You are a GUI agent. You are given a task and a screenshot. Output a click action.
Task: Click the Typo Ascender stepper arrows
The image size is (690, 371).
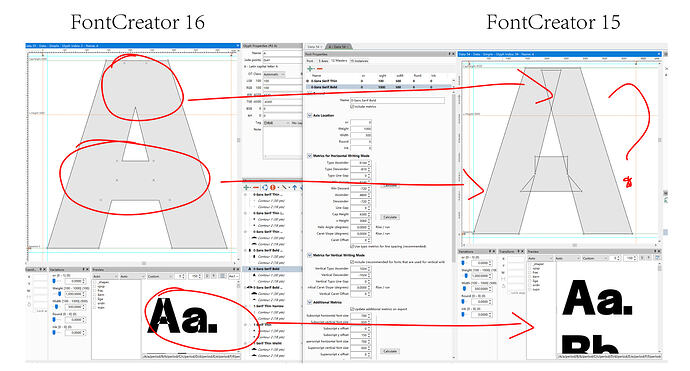369,163
